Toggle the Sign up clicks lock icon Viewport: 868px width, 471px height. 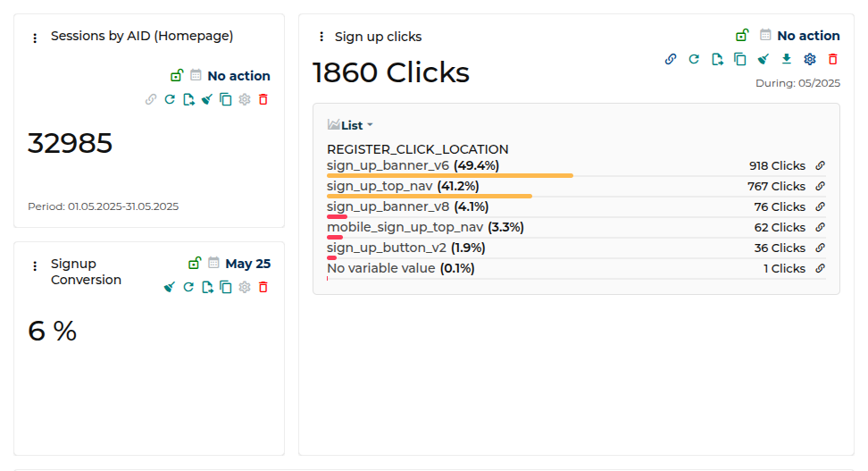point(742,36)
